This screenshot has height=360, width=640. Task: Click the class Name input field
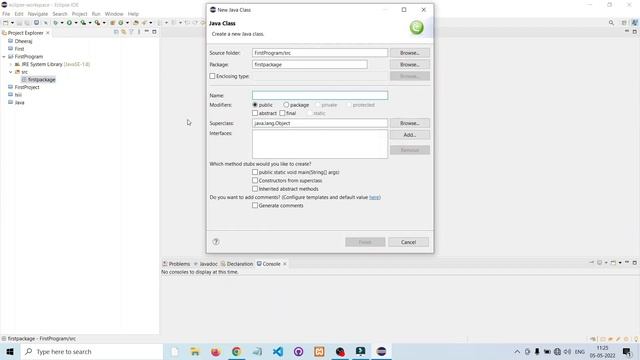(320, 95)
